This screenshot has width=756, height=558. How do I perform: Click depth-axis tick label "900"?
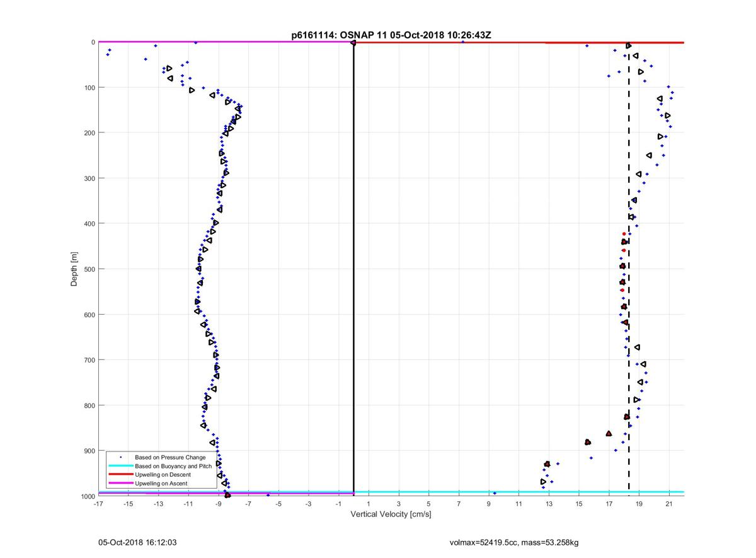click(x=89, y=451)
